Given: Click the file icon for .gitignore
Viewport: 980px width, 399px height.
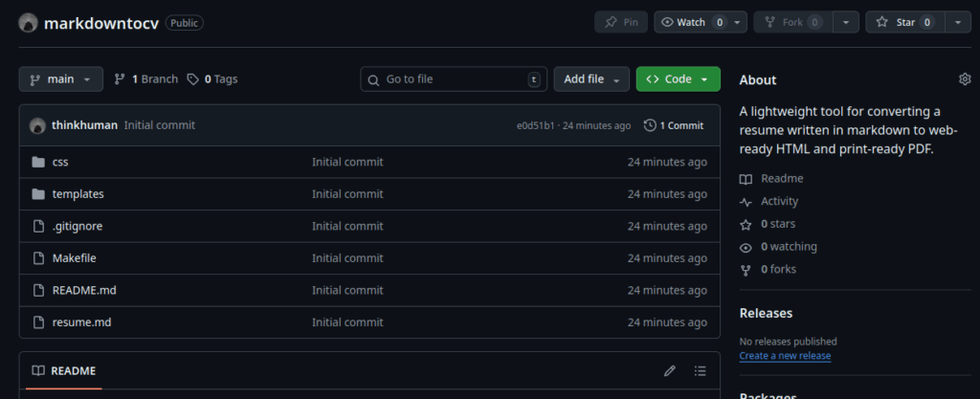Looking at the screenshot, I should (x=38, y=226).
